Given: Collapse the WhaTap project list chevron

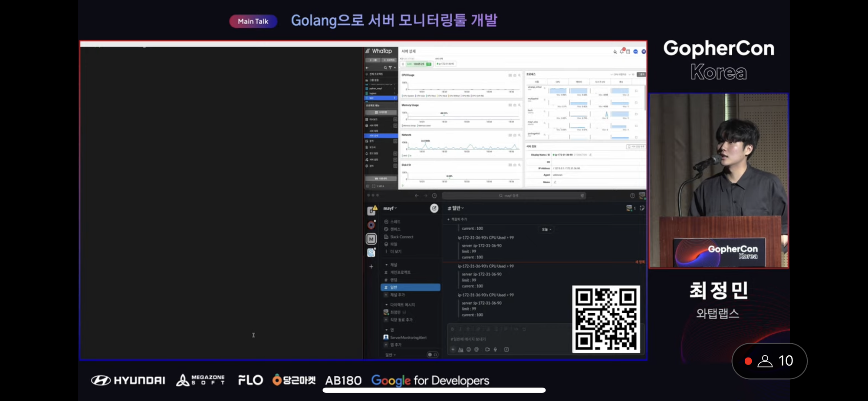Looking at the screenshot, I should pos(395,68).
